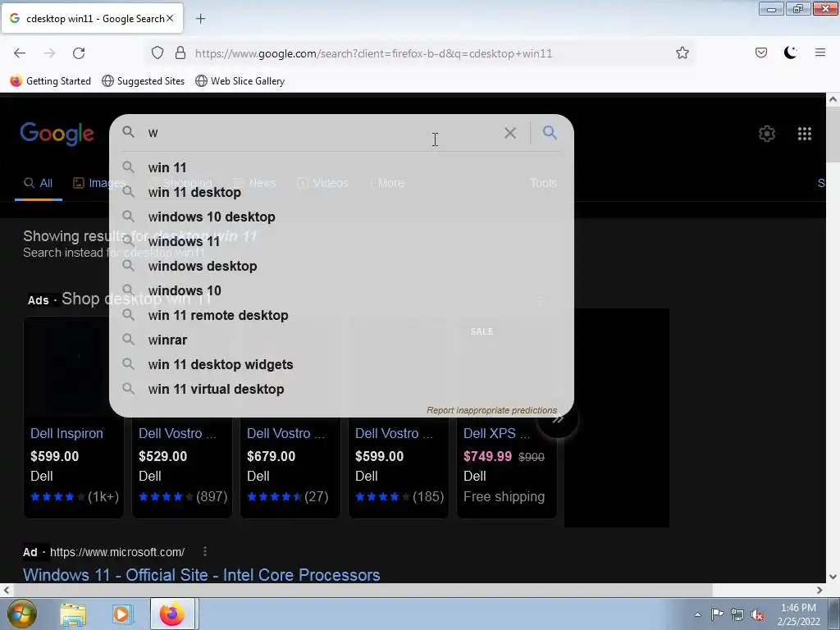Show hidden system tray icons arrow

pyautogui.click(x=697, y=614)
